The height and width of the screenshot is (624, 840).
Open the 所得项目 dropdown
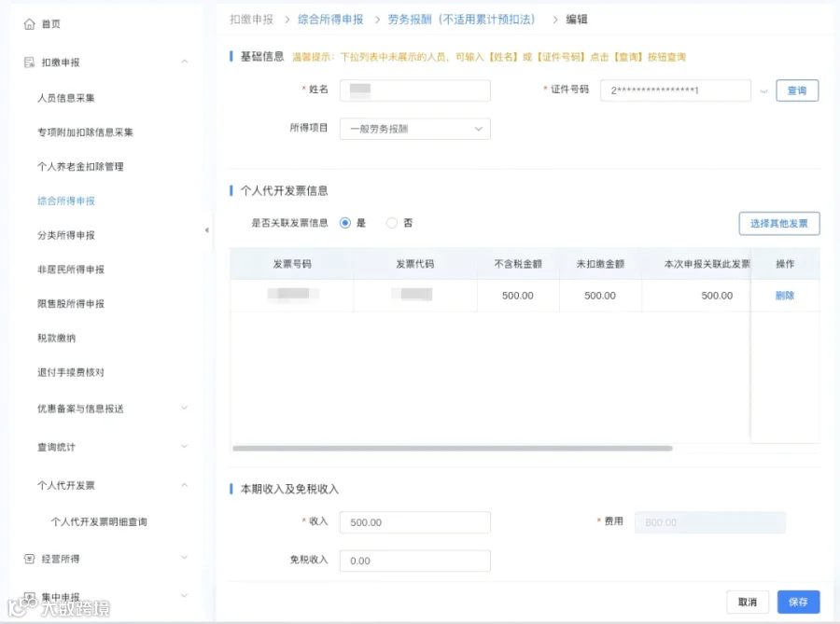pyautogui.click(x=414, y=129)
